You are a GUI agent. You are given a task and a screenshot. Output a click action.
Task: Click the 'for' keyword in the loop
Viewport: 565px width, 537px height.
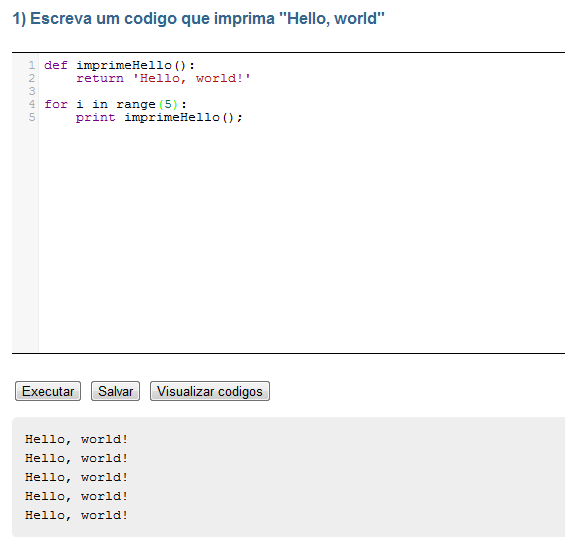pyautogui.click(x=56, y=104)
